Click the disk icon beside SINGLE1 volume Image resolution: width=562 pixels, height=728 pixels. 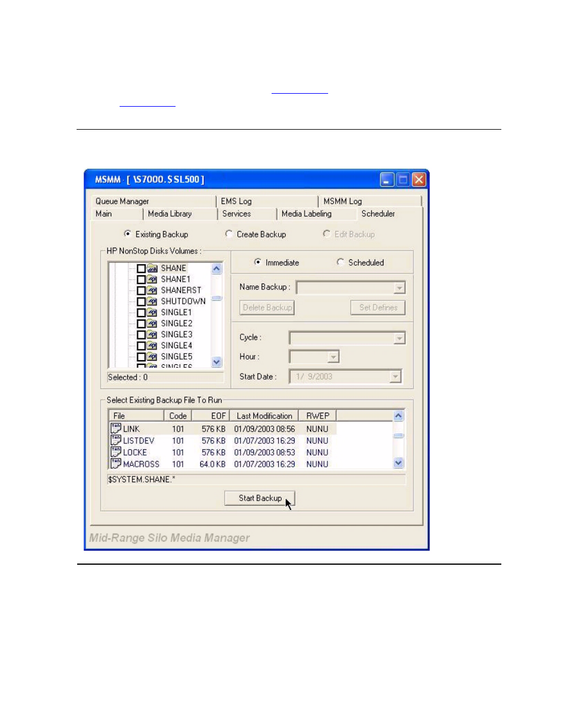pos(152,312)
